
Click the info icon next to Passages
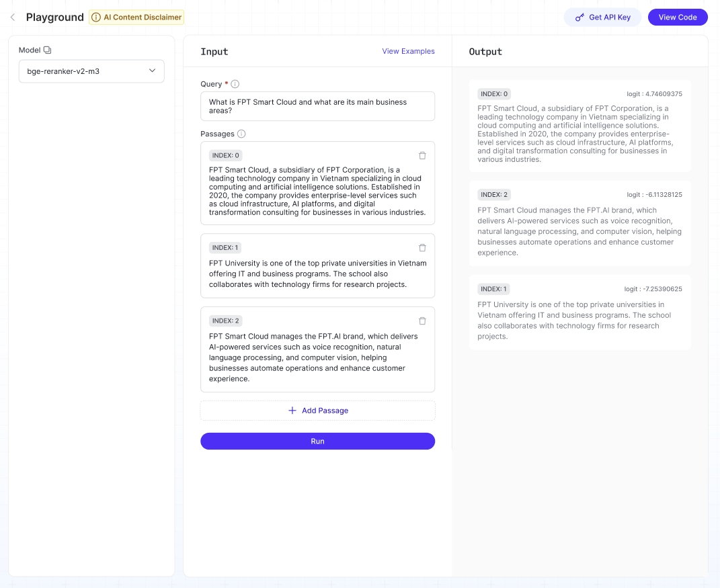tap(241, 134)
